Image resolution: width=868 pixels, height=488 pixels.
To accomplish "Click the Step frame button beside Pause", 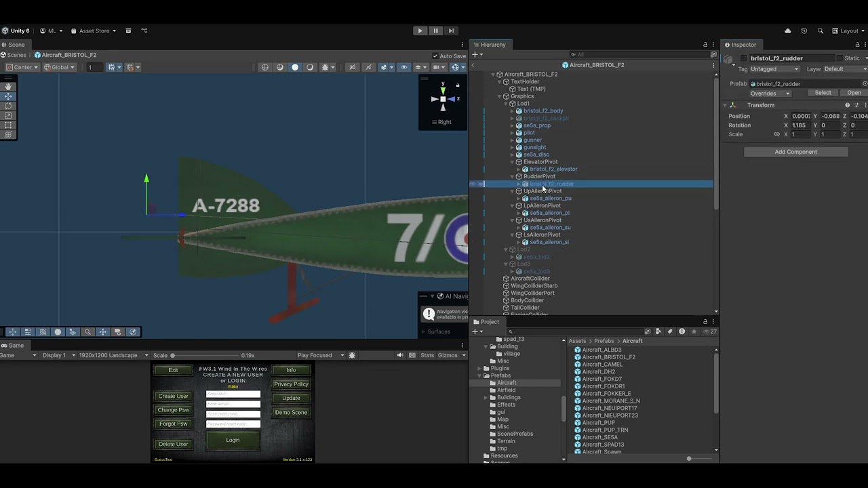I will coord(451,30).
